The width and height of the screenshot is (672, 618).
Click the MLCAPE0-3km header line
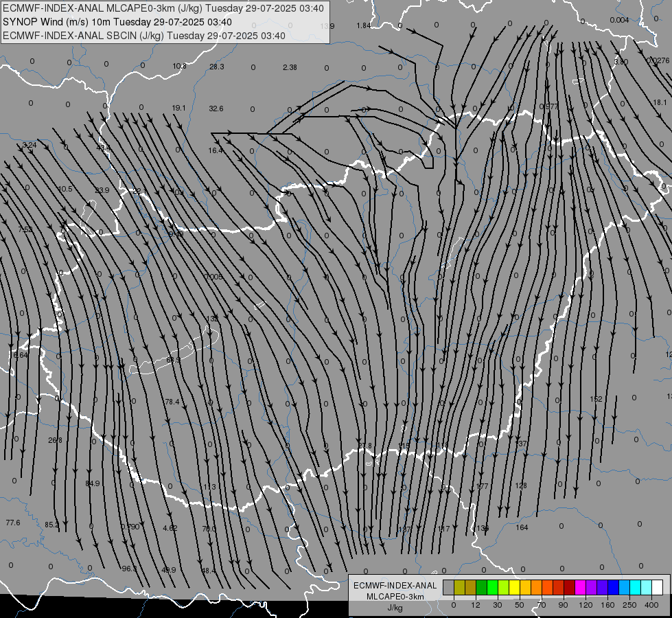coord(163,8)
